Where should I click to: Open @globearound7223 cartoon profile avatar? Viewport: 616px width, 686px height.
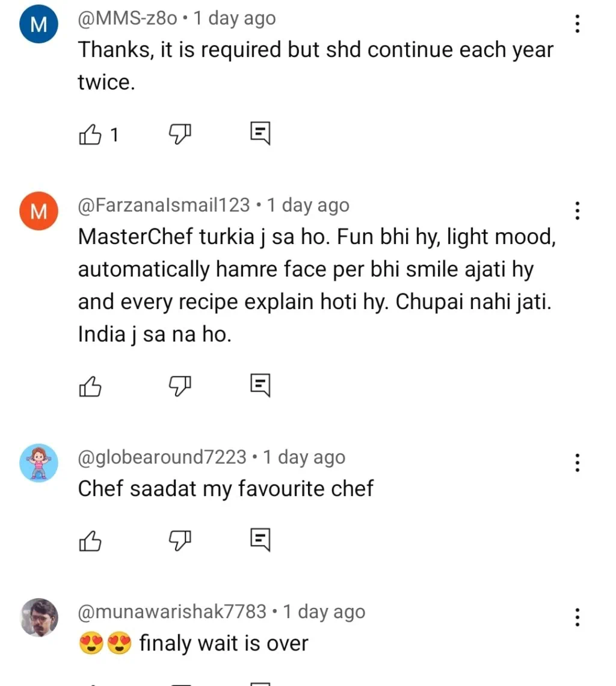point(39,463)
